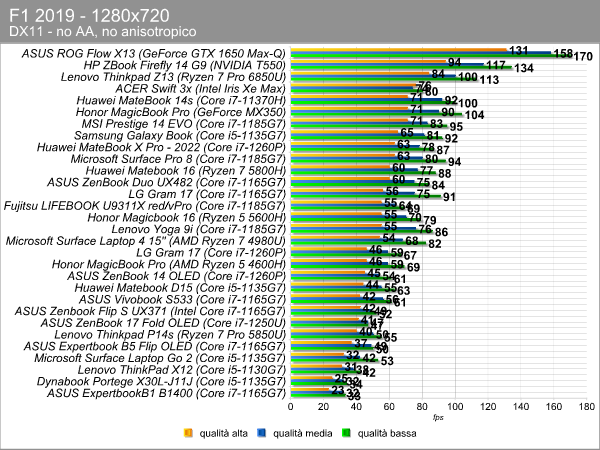
Task: Select the ASUS ROG Flow X13 row label
Action: point(154,54)
